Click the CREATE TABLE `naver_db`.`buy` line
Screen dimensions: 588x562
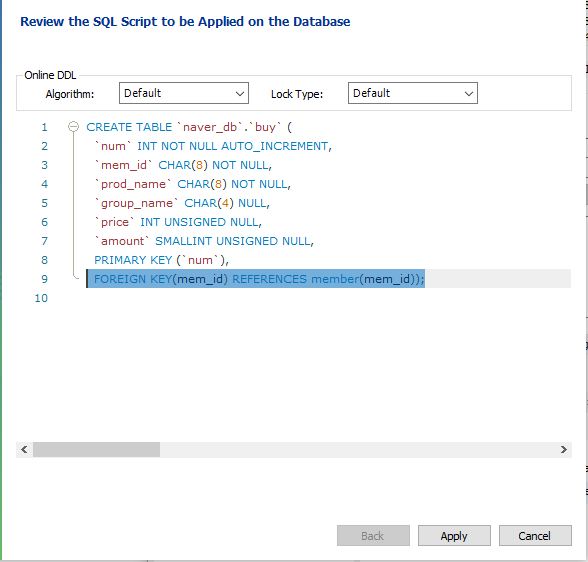click(189, 127)
